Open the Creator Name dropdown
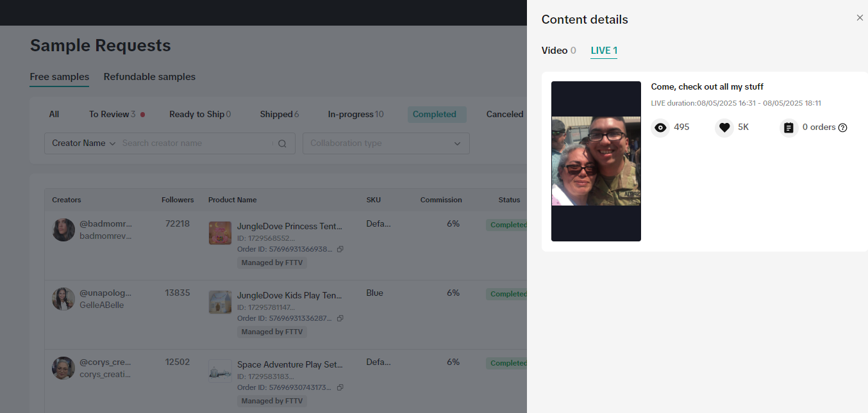Image resolution: width=868 pixels, height=413 pixels. coord(83,143)
